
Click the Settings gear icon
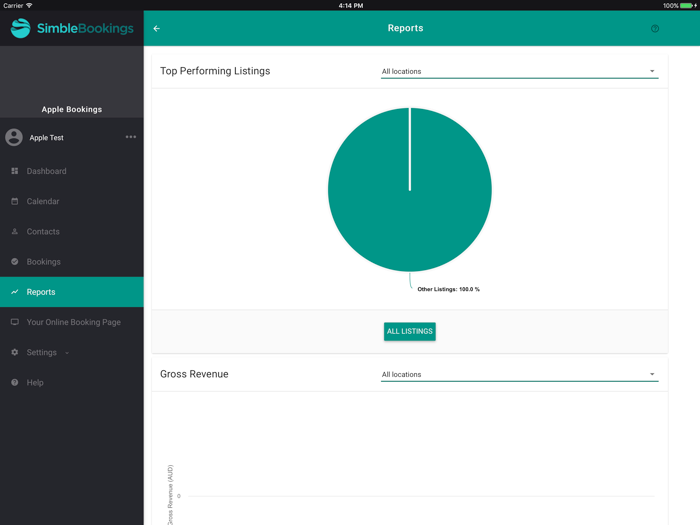click(15, 352)
